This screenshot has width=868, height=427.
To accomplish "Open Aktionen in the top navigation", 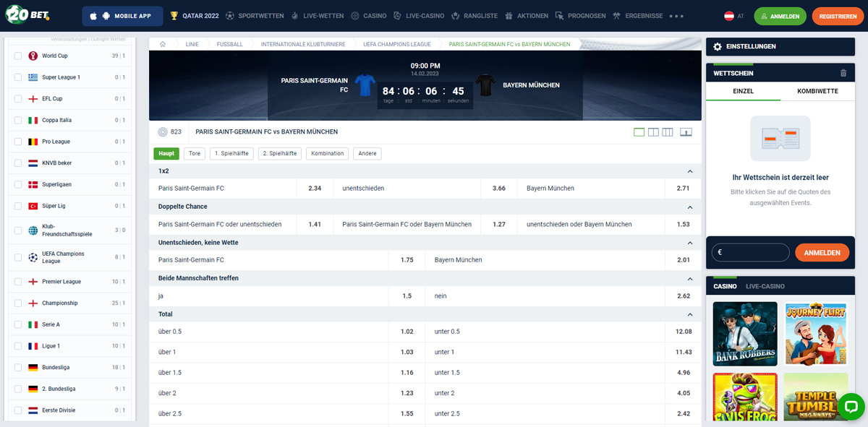I will click(526, 15).
